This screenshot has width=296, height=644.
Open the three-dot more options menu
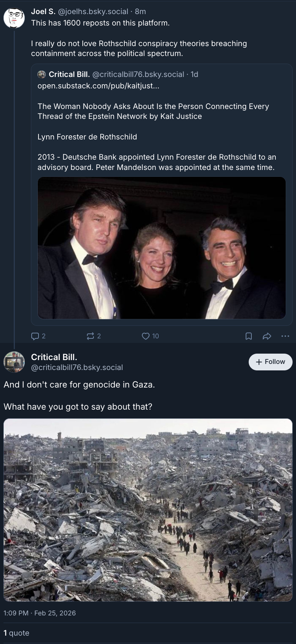[285, 336]
